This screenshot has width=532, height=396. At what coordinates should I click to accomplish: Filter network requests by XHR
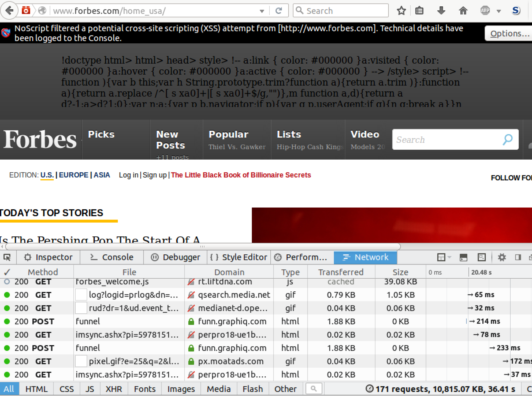click(114, 389)
